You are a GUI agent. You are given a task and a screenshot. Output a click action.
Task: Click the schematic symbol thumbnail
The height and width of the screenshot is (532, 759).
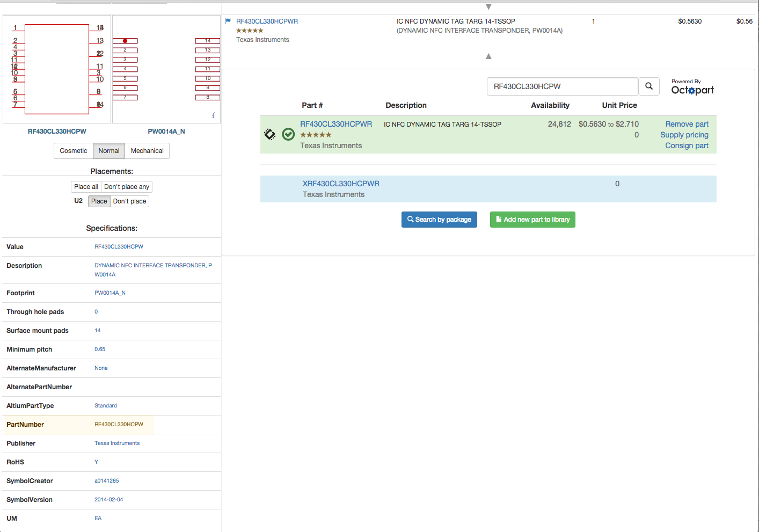click(57, 69)
